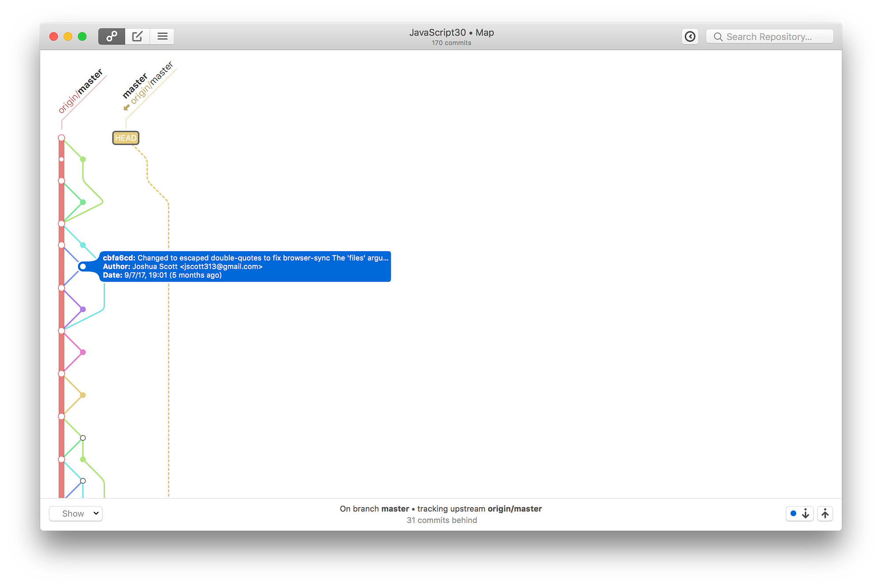Click the orange commit node

83,395
